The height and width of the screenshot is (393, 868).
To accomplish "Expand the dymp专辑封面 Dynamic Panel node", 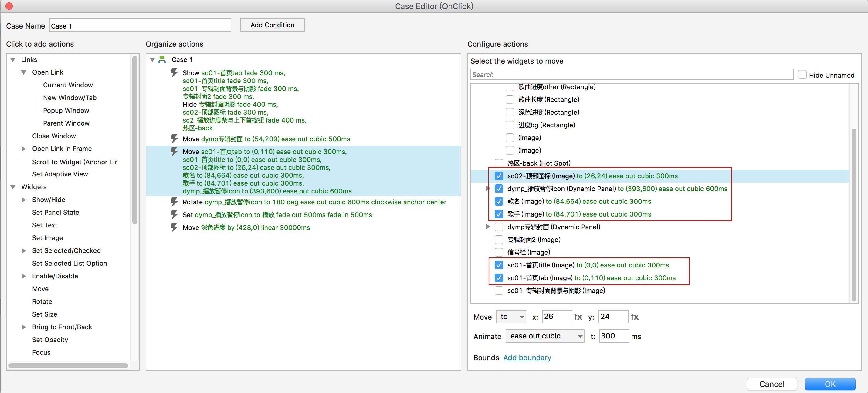I will 488,227.
